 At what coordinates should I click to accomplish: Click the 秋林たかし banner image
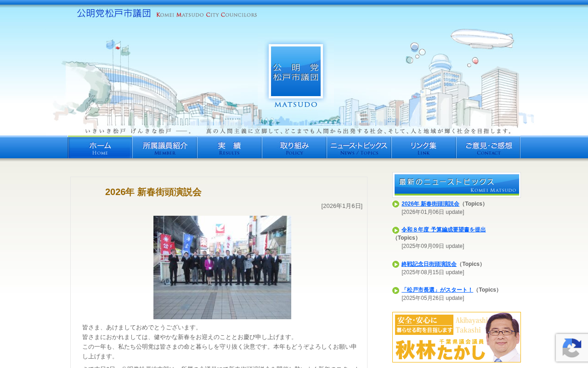457,337
